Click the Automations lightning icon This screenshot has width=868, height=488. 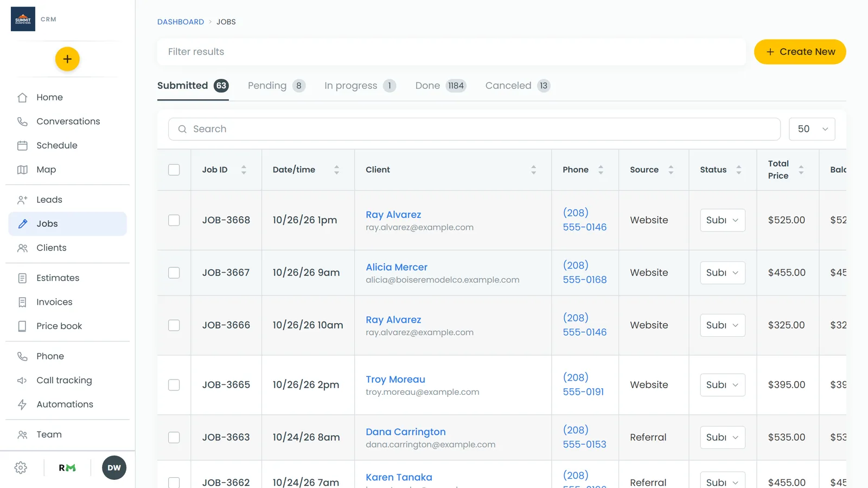[22, 404]
